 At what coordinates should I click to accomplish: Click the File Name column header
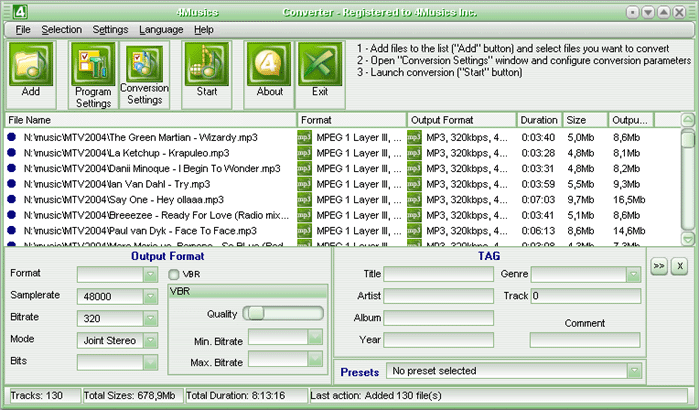(150, 120)
